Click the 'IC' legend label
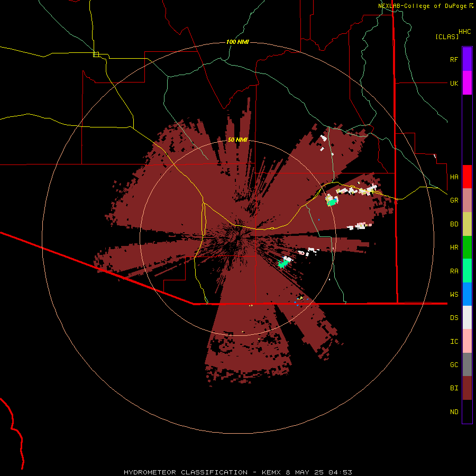The height and width of the screenshot is (476, 476). pos(454,342)
